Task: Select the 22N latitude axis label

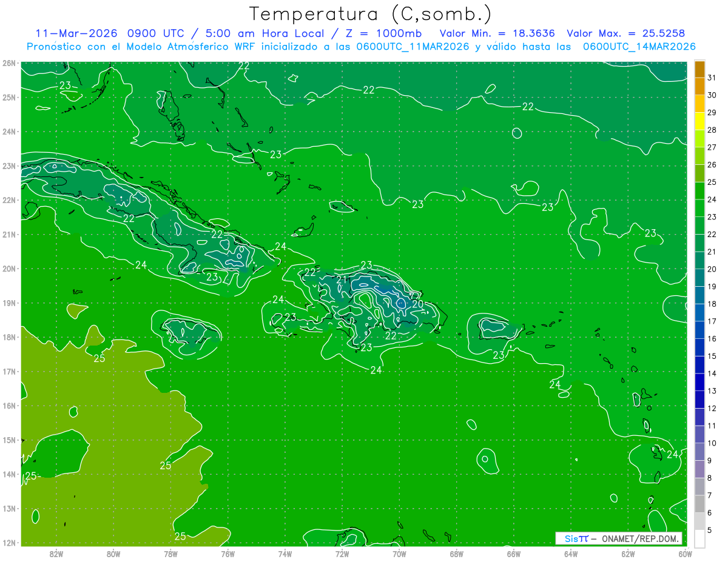Action: tap(9, 200)
